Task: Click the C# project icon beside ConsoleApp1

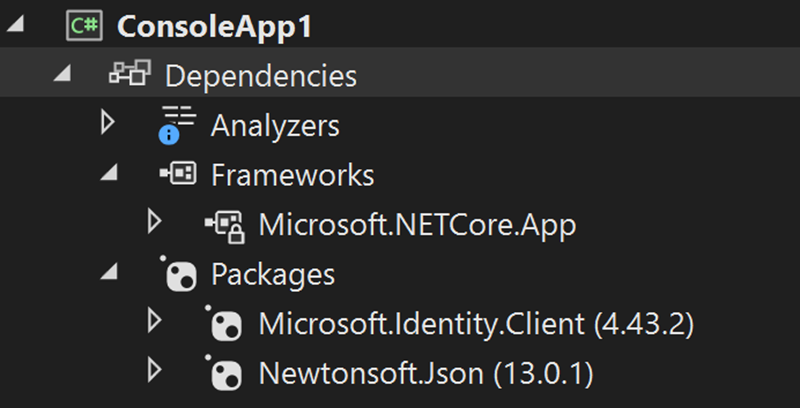Action: pyautogui.click(x=84, y=26)
